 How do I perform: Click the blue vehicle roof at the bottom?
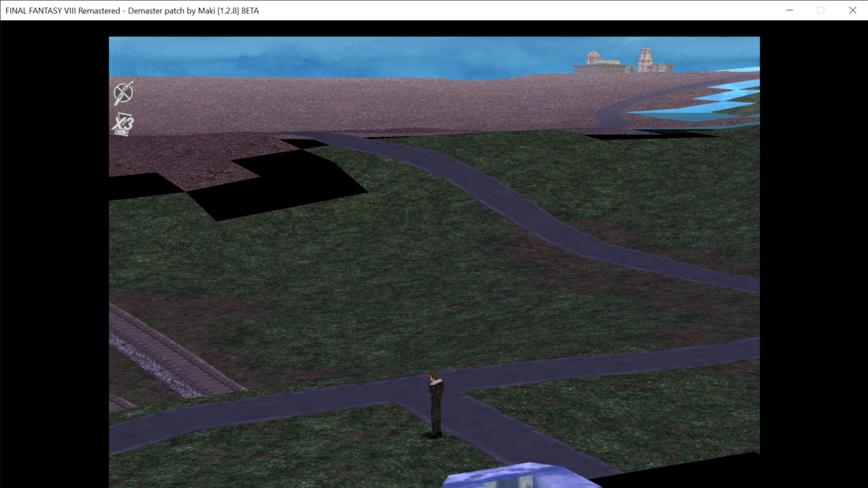tap(521, 476)
